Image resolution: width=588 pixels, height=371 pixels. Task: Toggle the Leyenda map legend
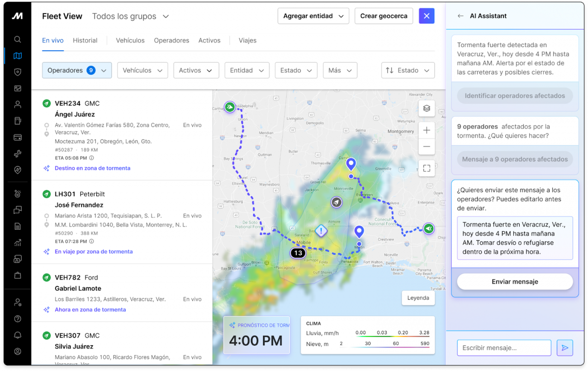point(418,298)
